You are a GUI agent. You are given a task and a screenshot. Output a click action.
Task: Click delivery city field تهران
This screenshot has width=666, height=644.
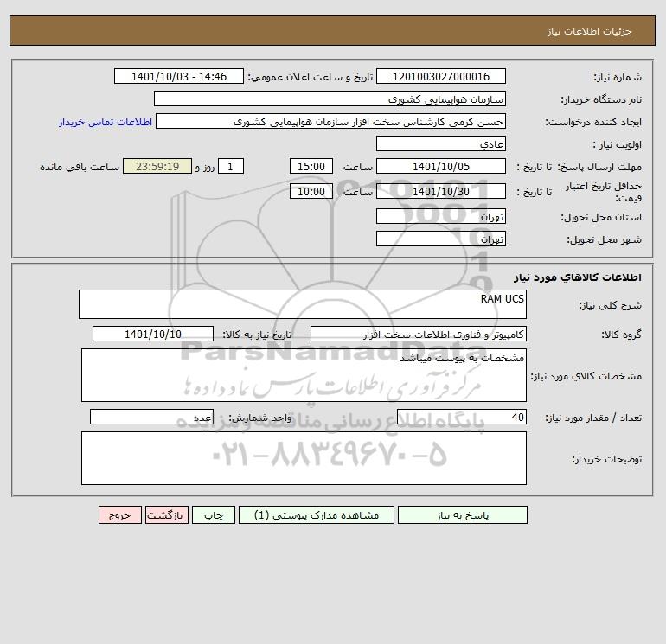pyautogui.click(x=441, y=239)
